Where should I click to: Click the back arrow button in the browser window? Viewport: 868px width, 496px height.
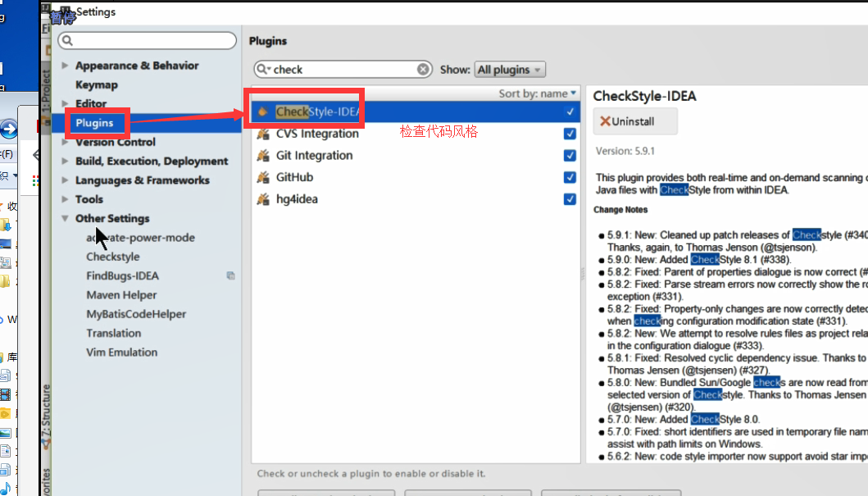(x=8, y=130)
